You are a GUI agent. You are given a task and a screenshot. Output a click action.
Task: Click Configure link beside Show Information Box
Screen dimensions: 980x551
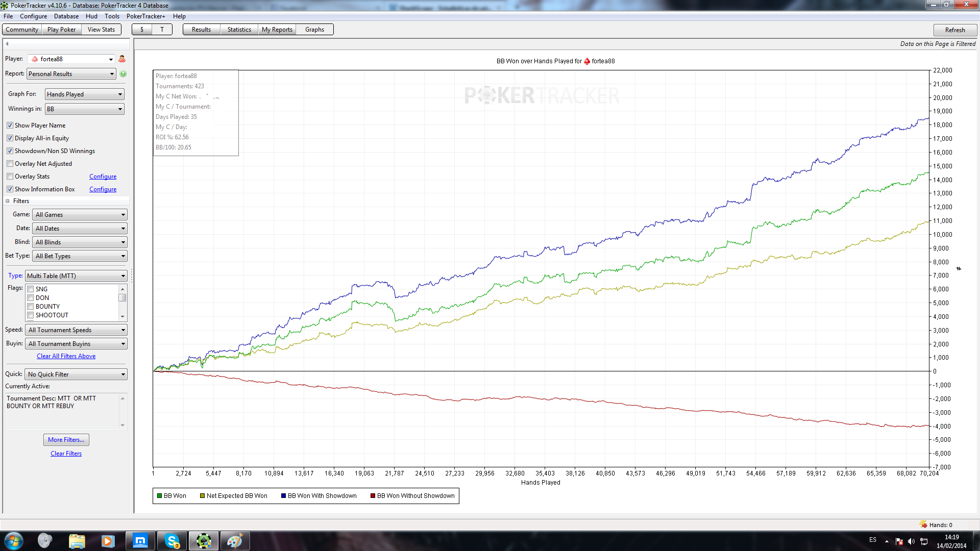(x=103, y=189)
